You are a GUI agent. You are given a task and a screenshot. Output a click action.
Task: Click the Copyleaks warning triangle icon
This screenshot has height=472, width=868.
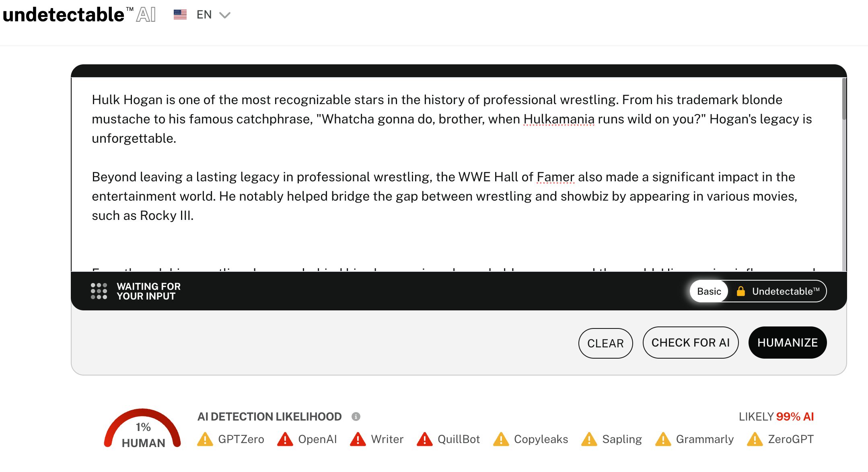[501, 439]
